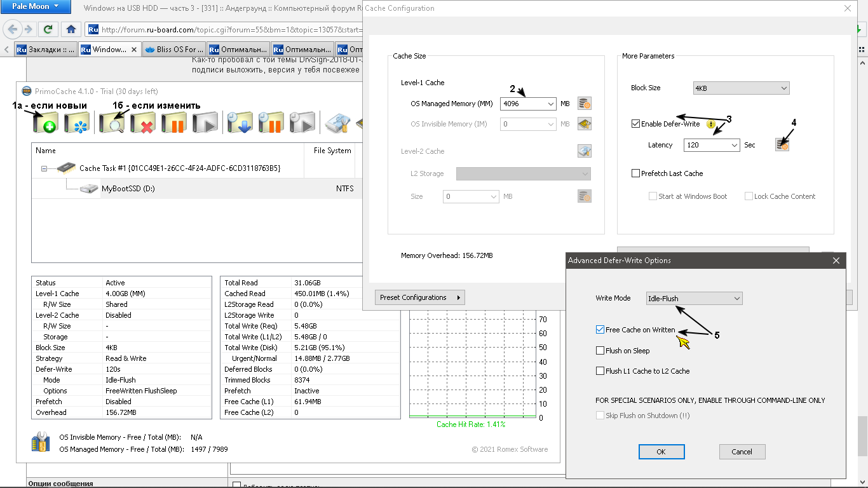Click the magnifier drive icon to configure cache task
Image resolution: width=868 pixels, height=488 pixels.
[112, 122]
